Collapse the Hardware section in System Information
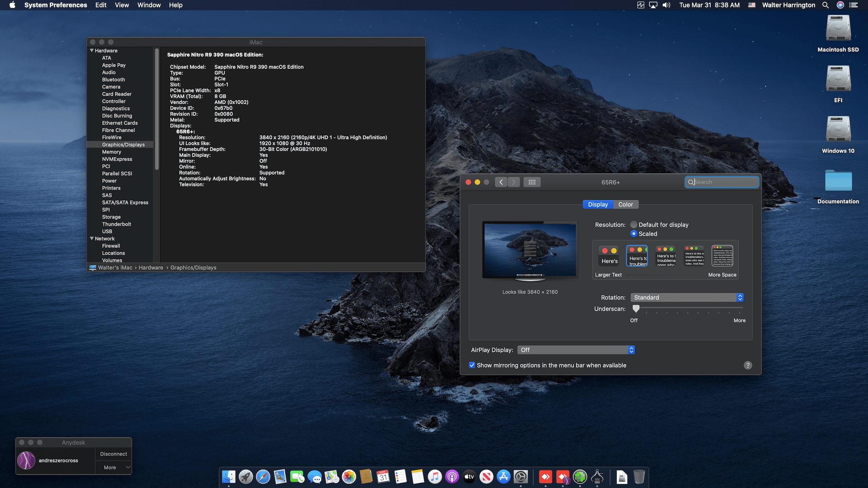 click(92, 51)
